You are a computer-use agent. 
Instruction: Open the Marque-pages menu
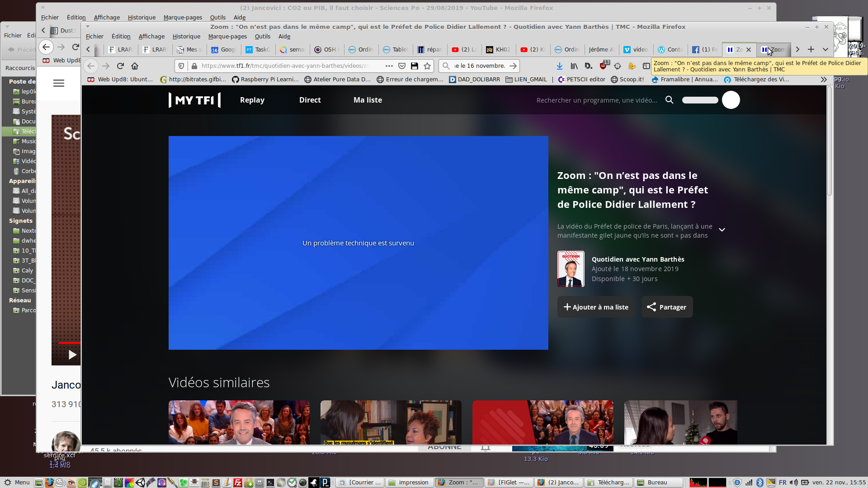pos(227,37)
